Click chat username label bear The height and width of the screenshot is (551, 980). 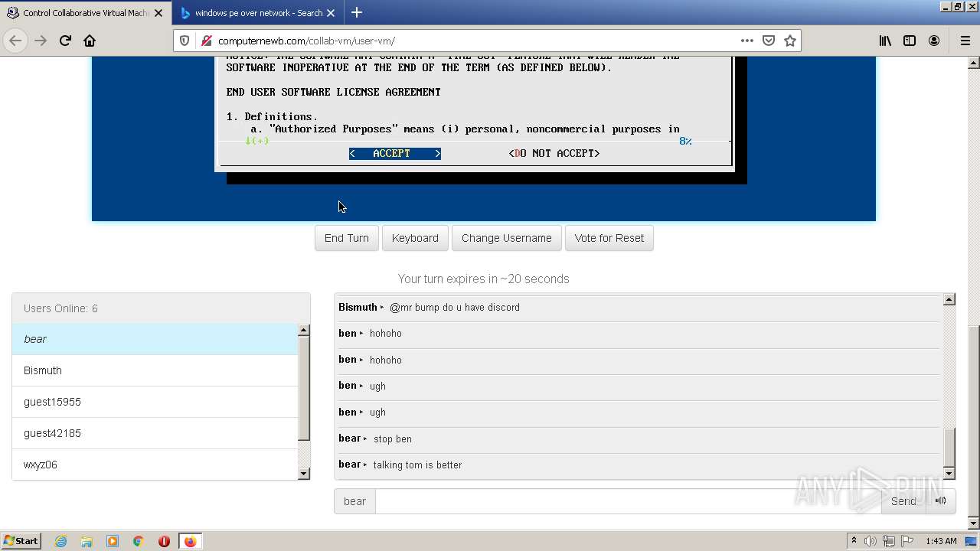tap(354, 501)
